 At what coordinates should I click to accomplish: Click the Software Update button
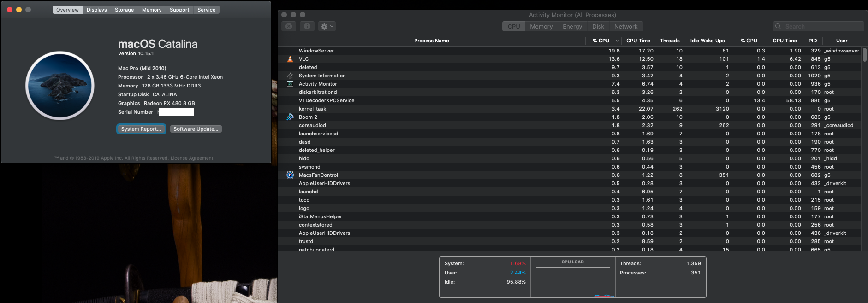196,129
